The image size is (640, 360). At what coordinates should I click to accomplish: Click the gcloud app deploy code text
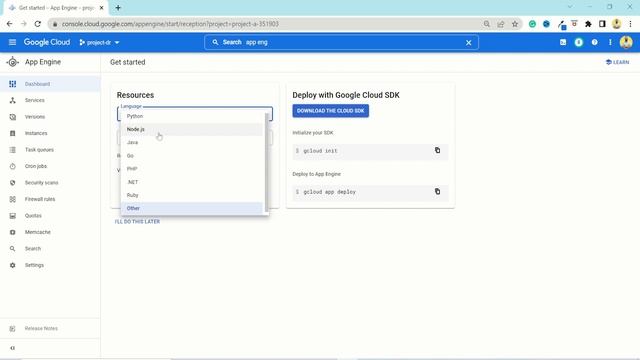tap(329, 192)
